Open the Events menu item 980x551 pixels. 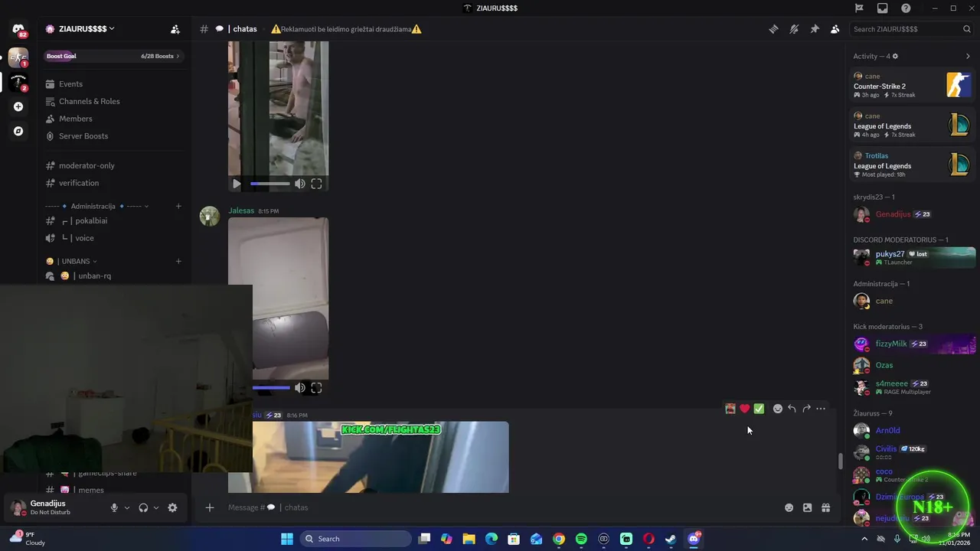113,84
